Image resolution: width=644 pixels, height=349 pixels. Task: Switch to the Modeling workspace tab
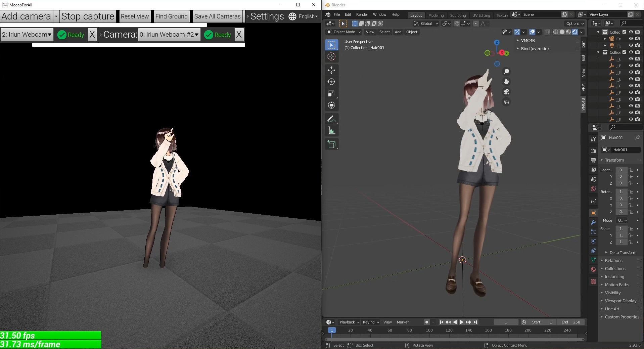[x=436, y=15]
